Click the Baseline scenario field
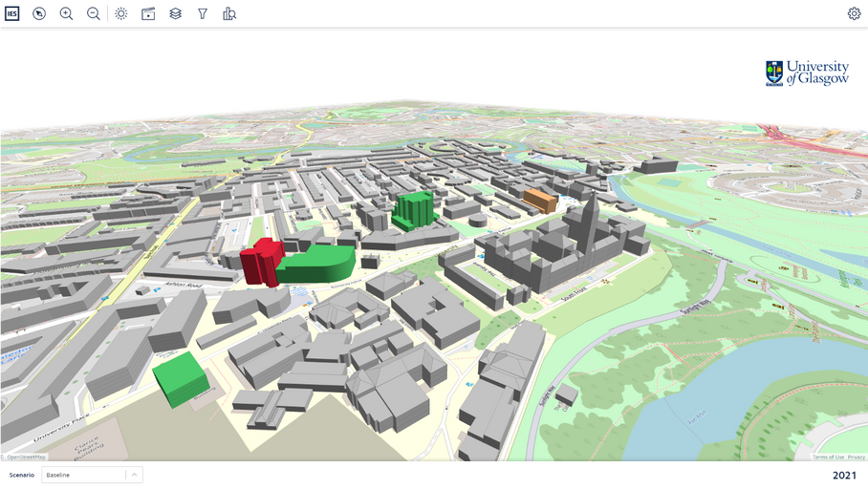Screen dimensions: 868x489 (82, 475)
